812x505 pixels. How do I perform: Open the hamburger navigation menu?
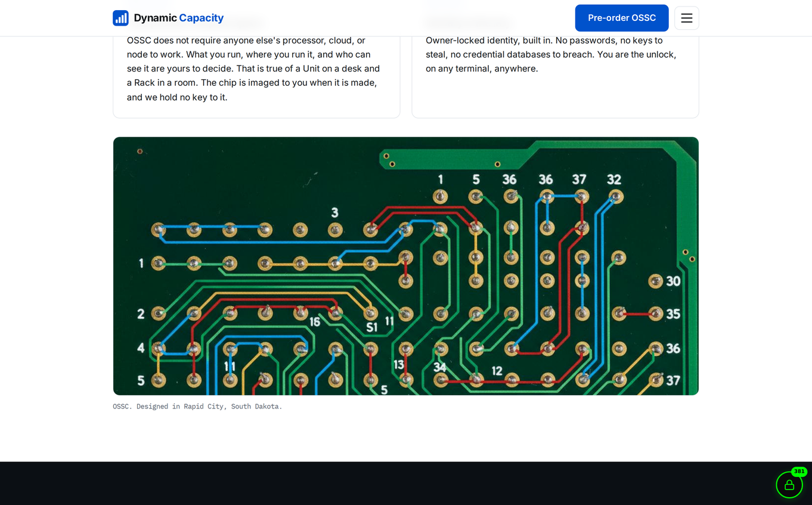687,18
